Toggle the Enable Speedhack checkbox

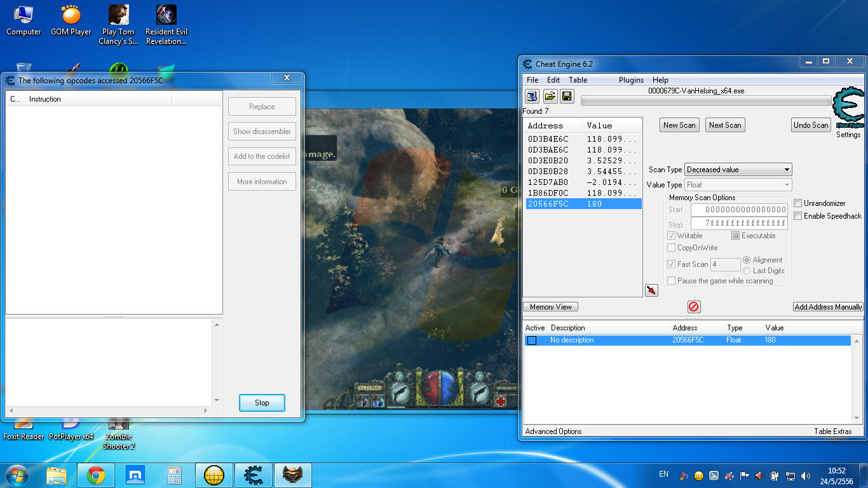click(798, 216)
